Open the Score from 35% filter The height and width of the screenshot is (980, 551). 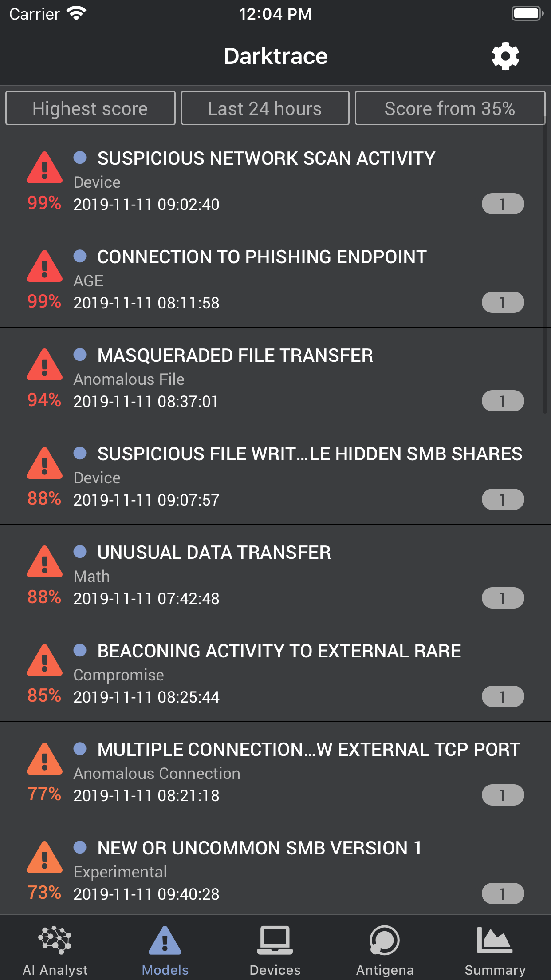[449, 108]
